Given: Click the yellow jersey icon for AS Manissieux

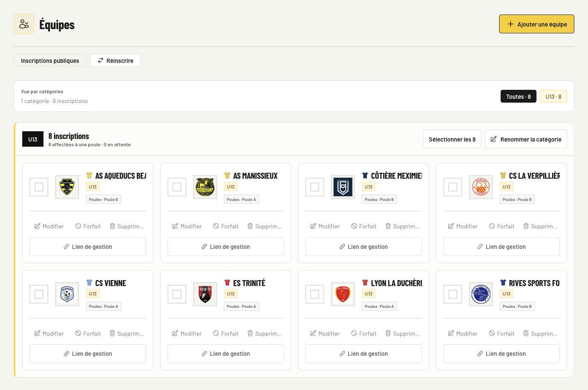Looking at the screenshot, I should click(227, 175).
